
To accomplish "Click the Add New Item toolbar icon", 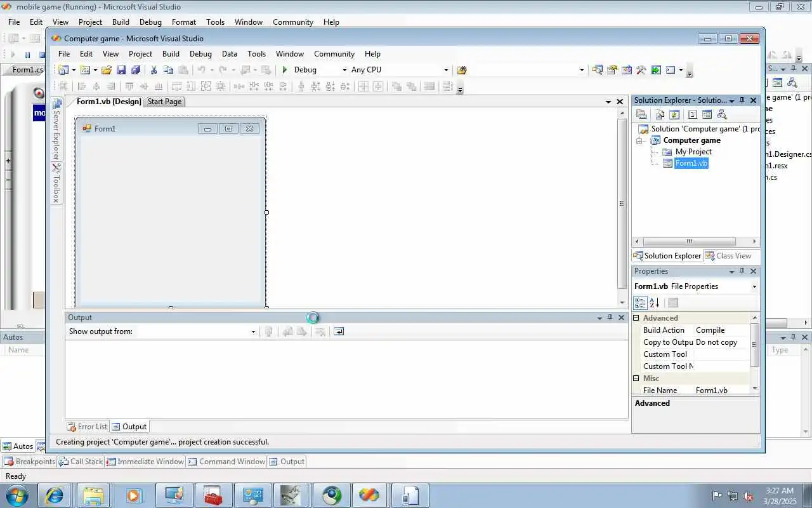I will [85, 70].
